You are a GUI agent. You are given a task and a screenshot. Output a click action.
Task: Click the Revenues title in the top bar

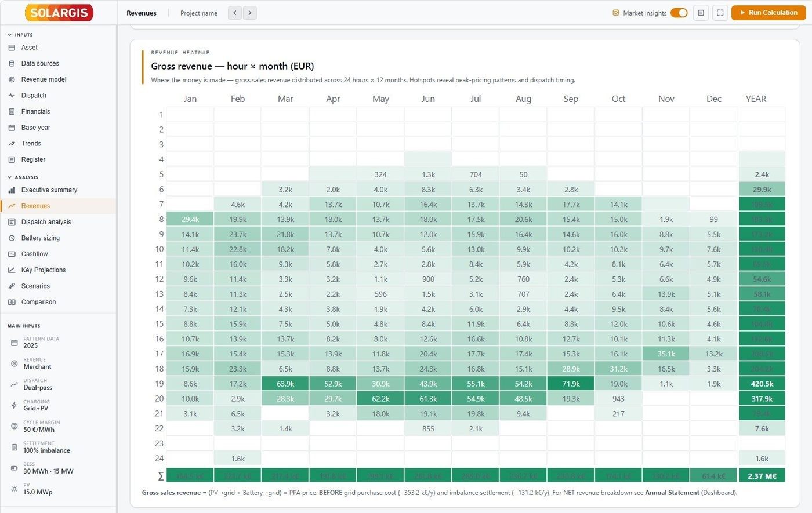click(x=142, y=13)
